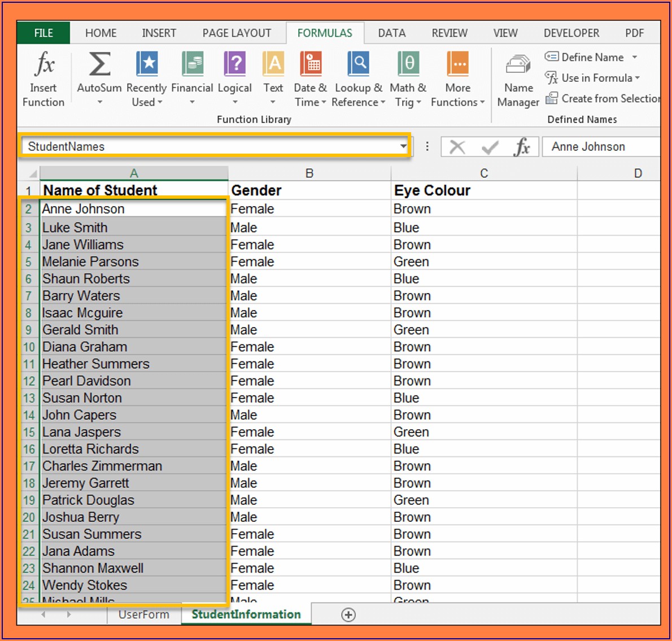Select 'Male' in Barry Waters row
The height and width of the screenshot is (641, 672).
click(x=309, y=295)
